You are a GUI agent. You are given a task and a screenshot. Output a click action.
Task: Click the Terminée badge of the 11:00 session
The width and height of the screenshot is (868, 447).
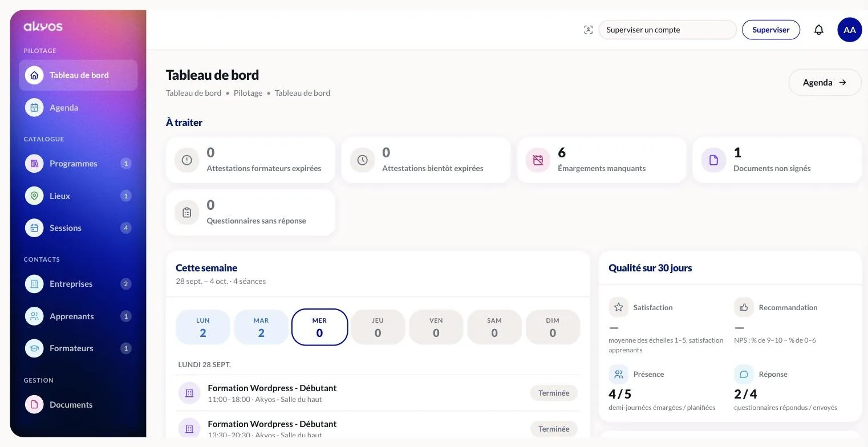(554, 393)
